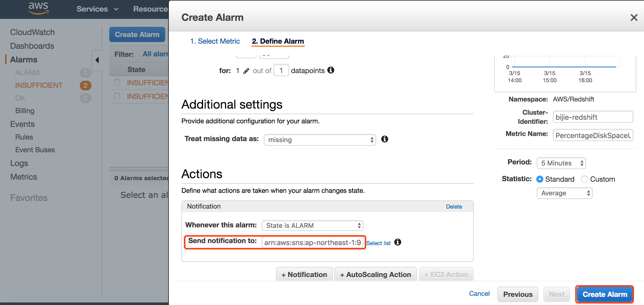The height and width of the screenshot is (305, 644).
Task: Open the Services menu in the header
Action: click(97, 9)
